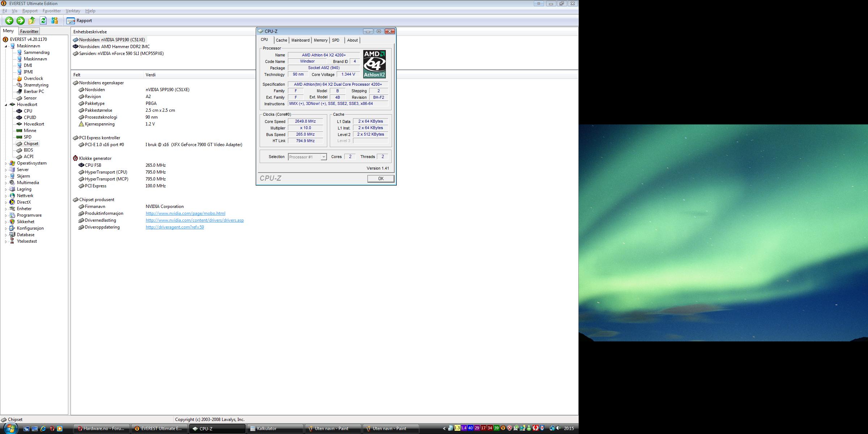Open the Processor #1 selection dropdown

pos(307,157)
